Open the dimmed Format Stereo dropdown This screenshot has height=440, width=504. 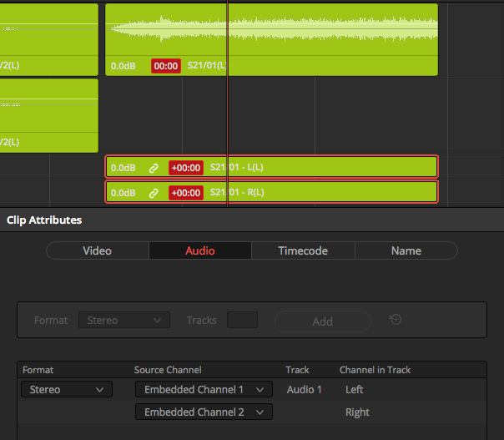pos(124,320)
